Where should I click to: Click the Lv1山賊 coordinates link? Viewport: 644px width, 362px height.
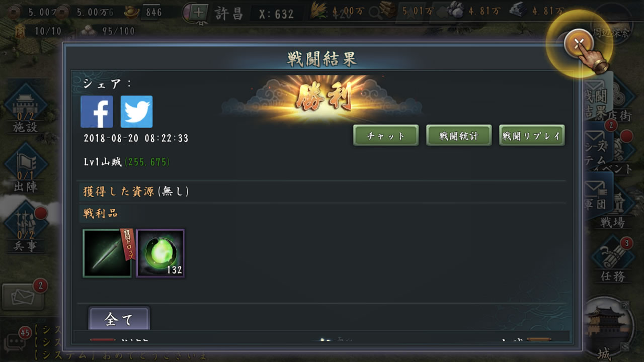pos(147,162)
